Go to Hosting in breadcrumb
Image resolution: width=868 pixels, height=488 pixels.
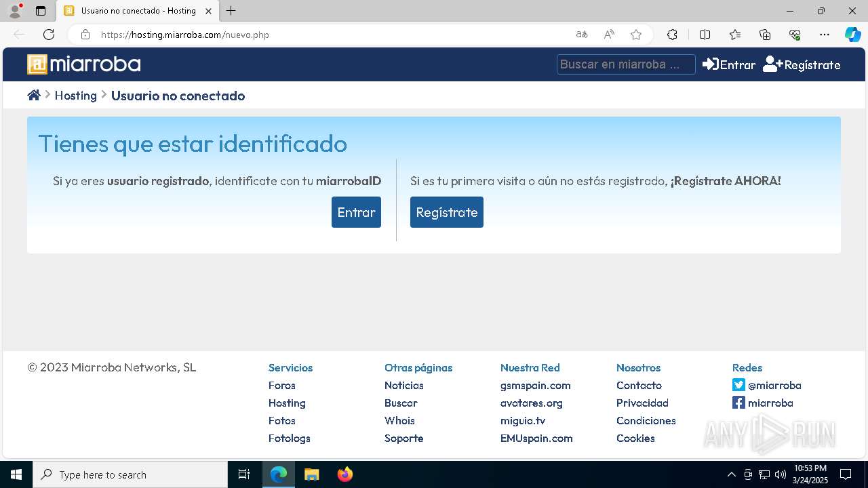(x=75, y=96)
